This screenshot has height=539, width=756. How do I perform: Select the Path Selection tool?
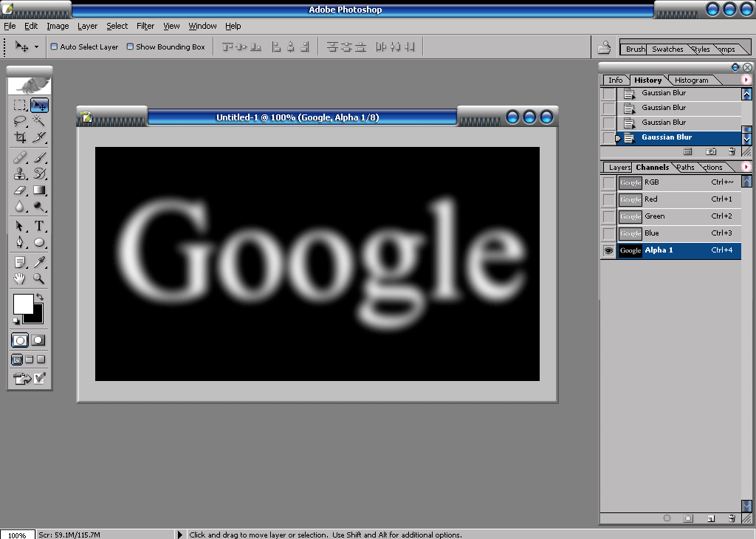pyautogui.click(x=20, y=226)
